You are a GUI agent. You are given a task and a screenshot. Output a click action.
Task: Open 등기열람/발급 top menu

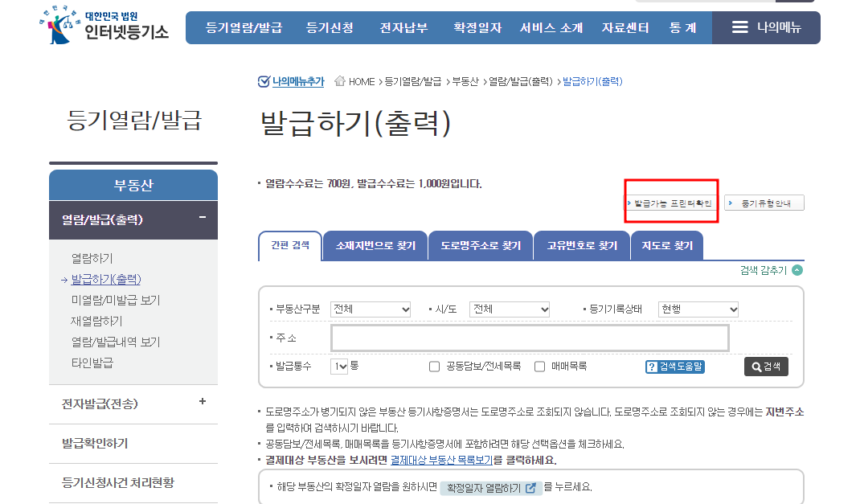point(244,27)
